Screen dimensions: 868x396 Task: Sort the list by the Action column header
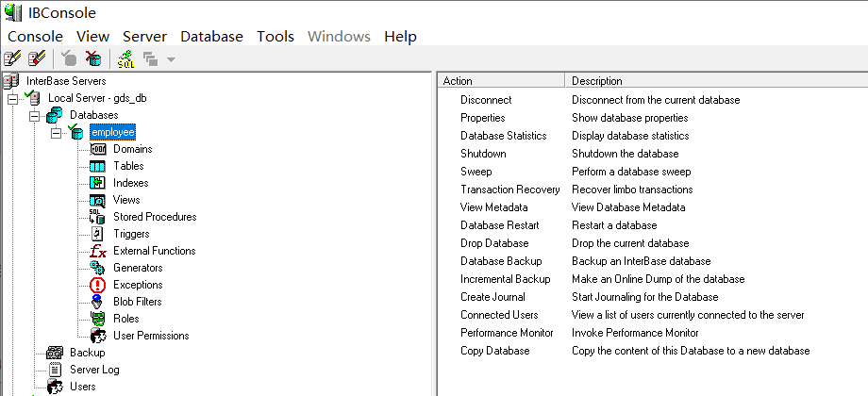point(502,81)
